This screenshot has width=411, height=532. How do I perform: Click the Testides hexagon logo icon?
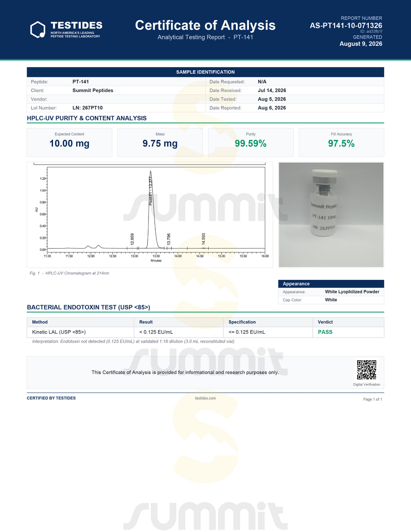(x=38, y=29)
